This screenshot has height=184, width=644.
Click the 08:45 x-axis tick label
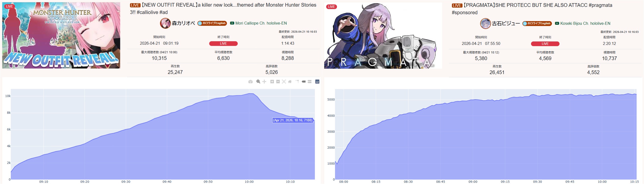coord(440,182)
